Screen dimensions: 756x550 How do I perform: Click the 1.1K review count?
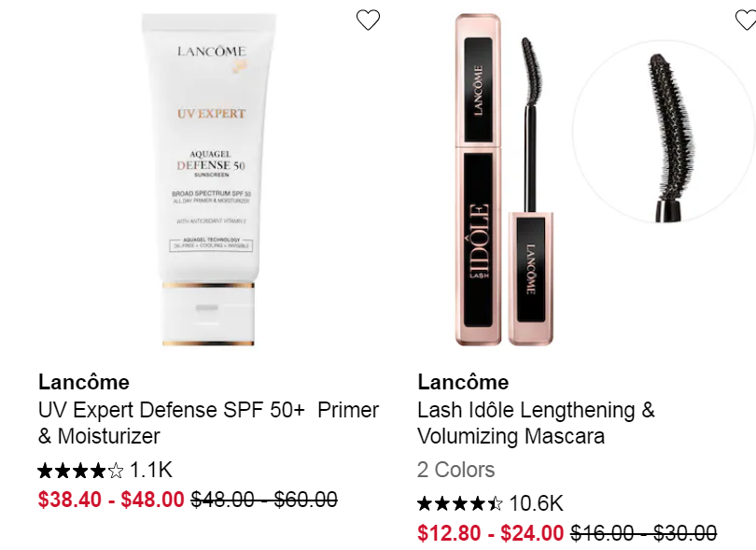(151, 470)
